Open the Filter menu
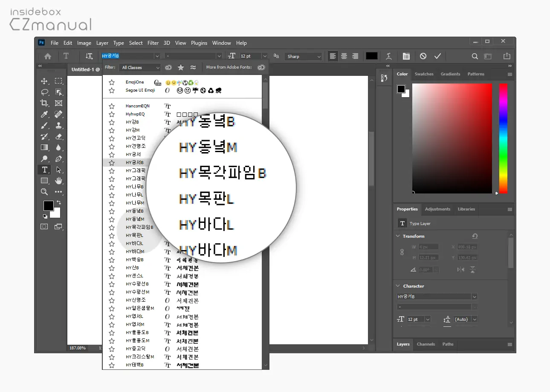This screenshot has width=550, height=392. (153, 43)
